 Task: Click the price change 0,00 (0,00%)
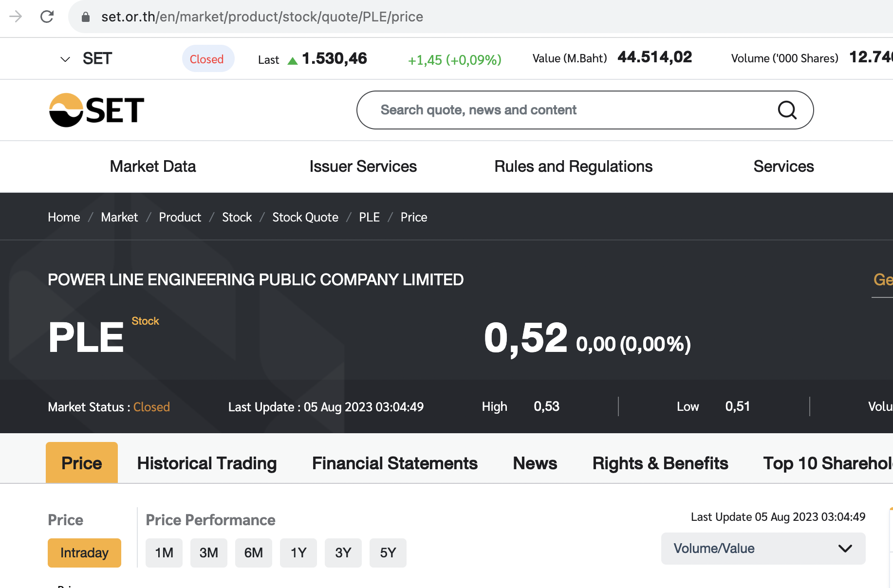click(633, 344)
